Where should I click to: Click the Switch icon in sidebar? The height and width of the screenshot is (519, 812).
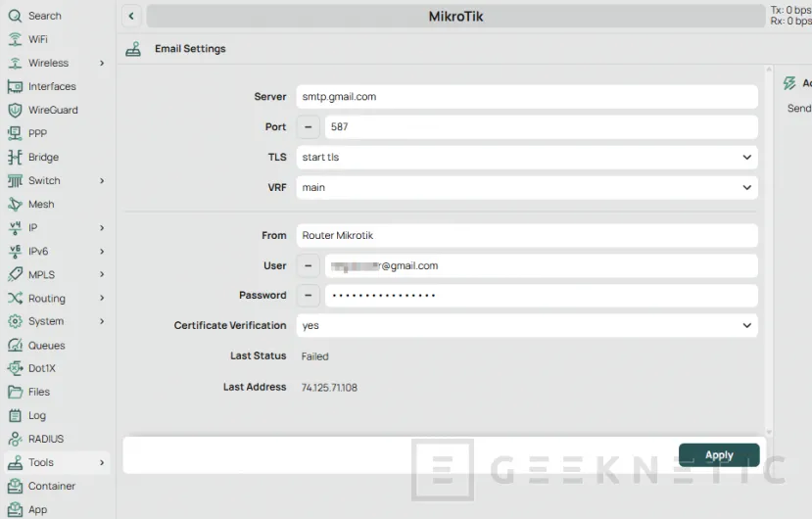tap(15, 181)
